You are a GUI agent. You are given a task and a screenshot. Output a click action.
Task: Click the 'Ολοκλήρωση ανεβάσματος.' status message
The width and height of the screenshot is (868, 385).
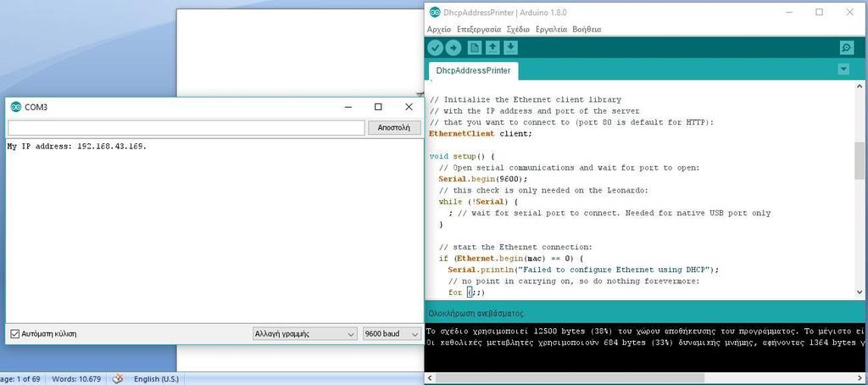476,314
